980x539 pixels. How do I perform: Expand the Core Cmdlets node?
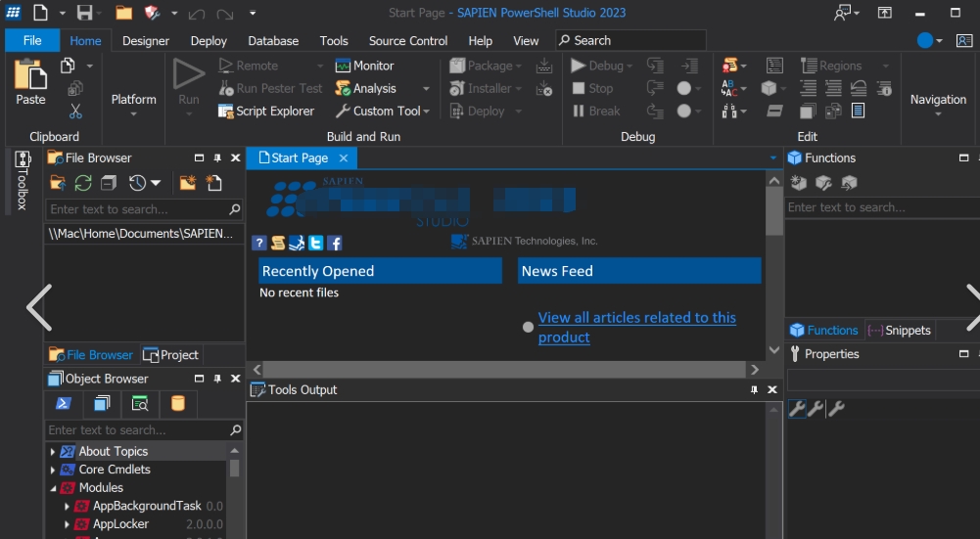(x=53, y=469)
